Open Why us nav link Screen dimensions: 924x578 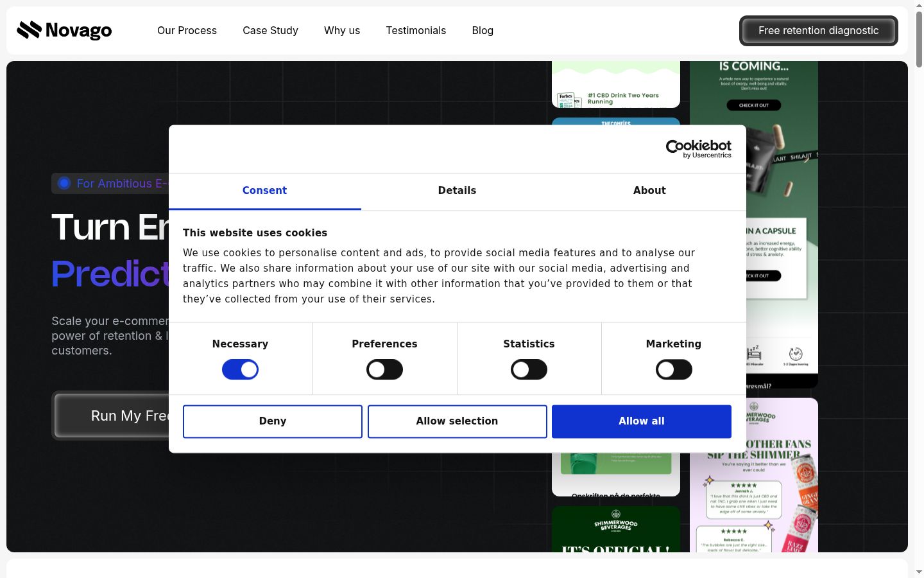[342, 30]
